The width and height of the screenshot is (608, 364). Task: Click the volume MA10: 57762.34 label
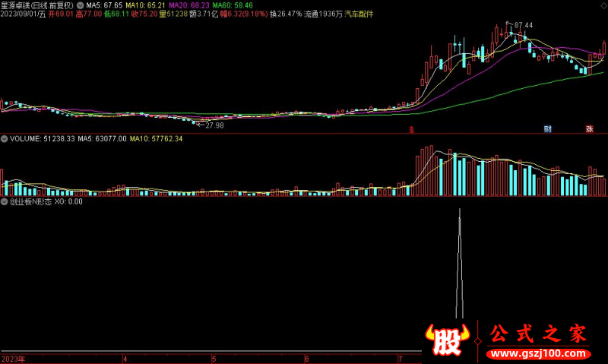(156, 139)
